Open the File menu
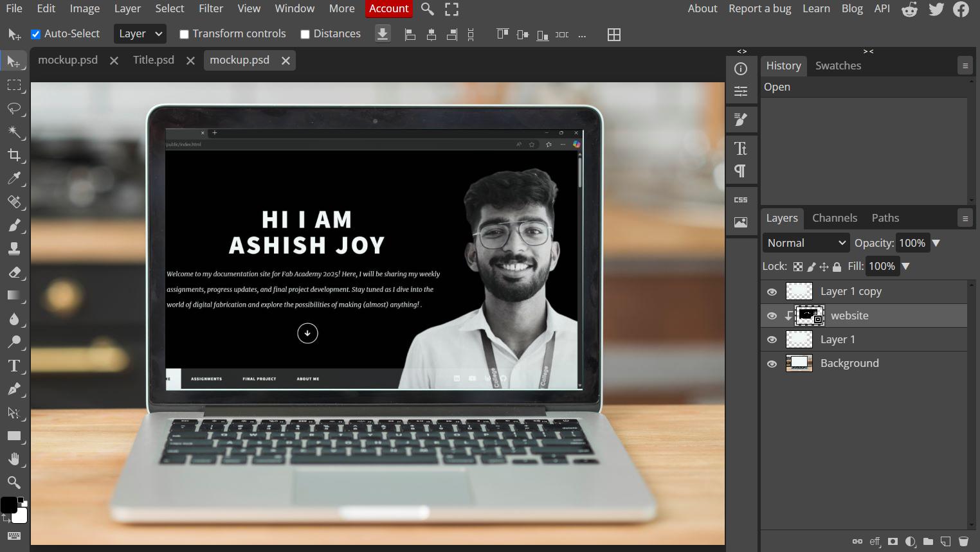Image resolution: width=980 pixels, height=552 pixels. 14,8
